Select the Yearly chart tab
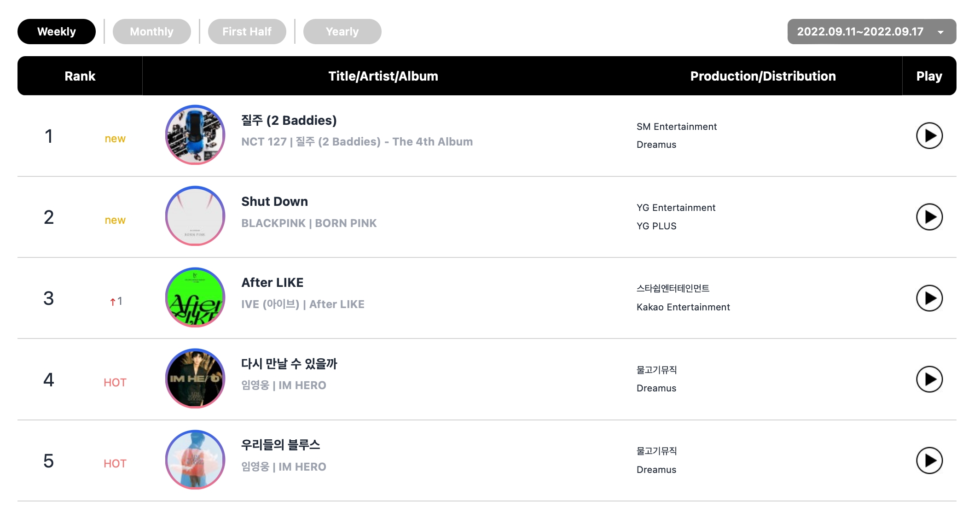The image size is (980, 507). [342, 31]
